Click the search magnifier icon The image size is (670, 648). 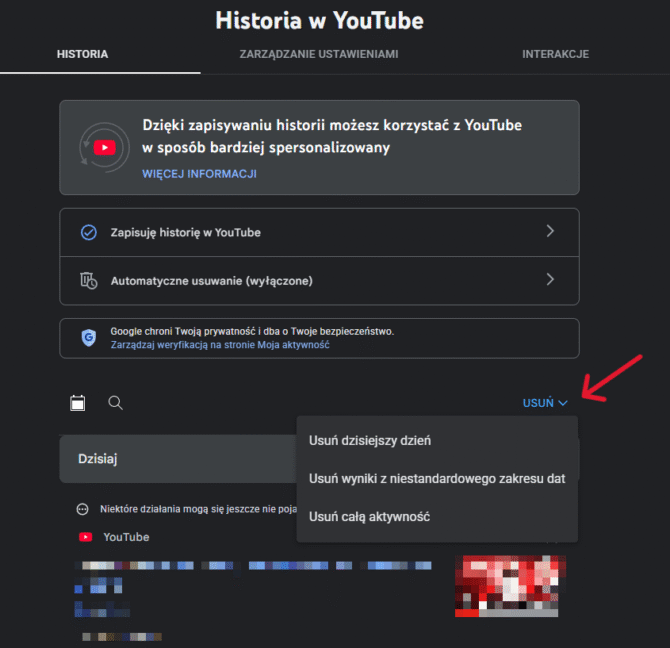coord(116,403)
